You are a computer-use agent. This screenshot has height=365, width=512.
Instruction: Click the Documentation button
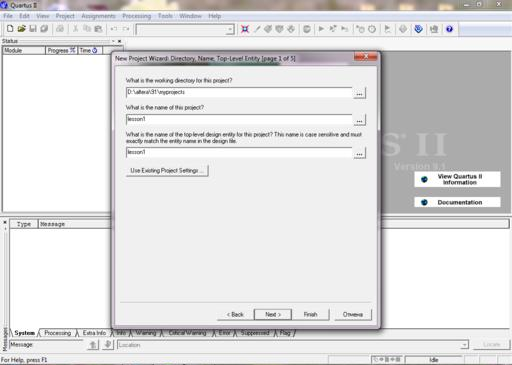(x=457, y=202)
